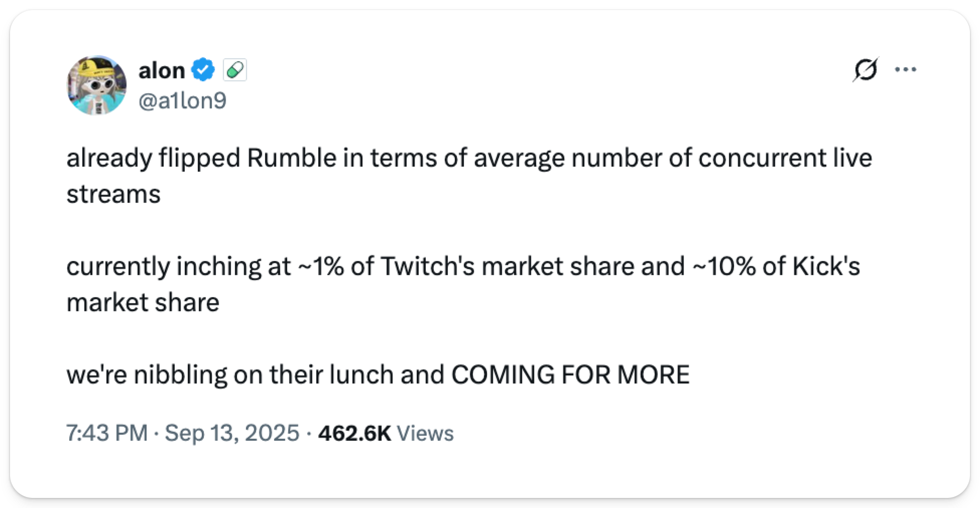Click the 7:43 PM timestamp
The width and height of the screenshot is (980, 508).
pyautogui.click(x=106, y=433)
